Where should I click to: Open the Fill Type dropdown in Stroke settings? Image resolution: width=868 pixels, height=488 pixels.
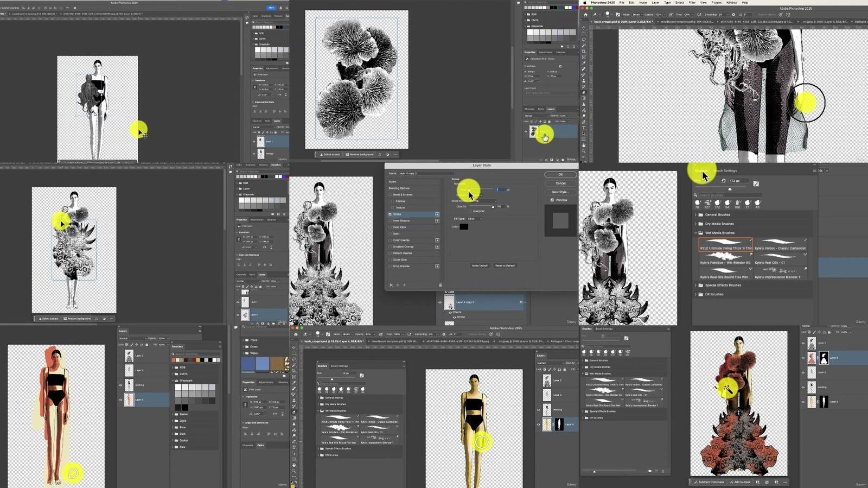coord(474,219)
